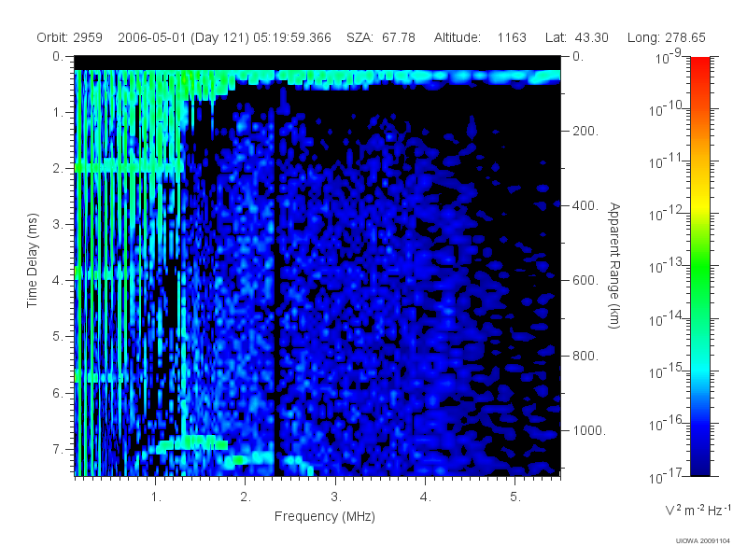Click the colorbar unit label 'V² m⁻² Hz⁻¹'
Image resolution: width=747 pixels, height=560 pixels.
[698, 510]
